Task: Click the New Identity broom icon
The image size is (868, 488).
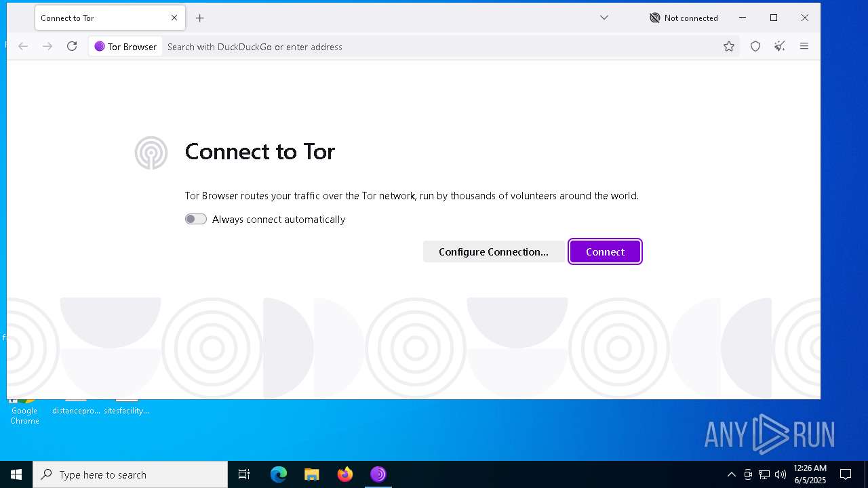Action: [x=780, y=46]
